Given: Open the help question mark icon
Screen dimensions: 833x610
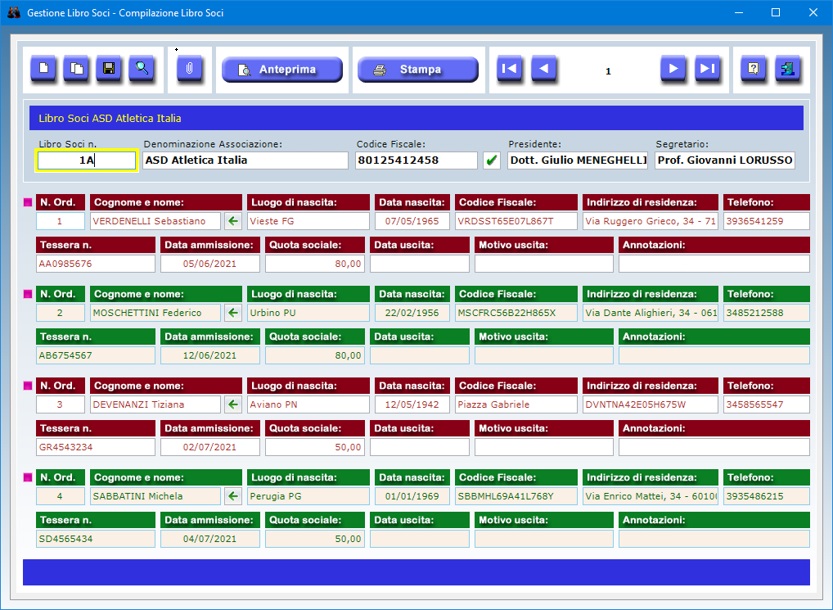Looking at the screenshot, I should pos(753,69).
